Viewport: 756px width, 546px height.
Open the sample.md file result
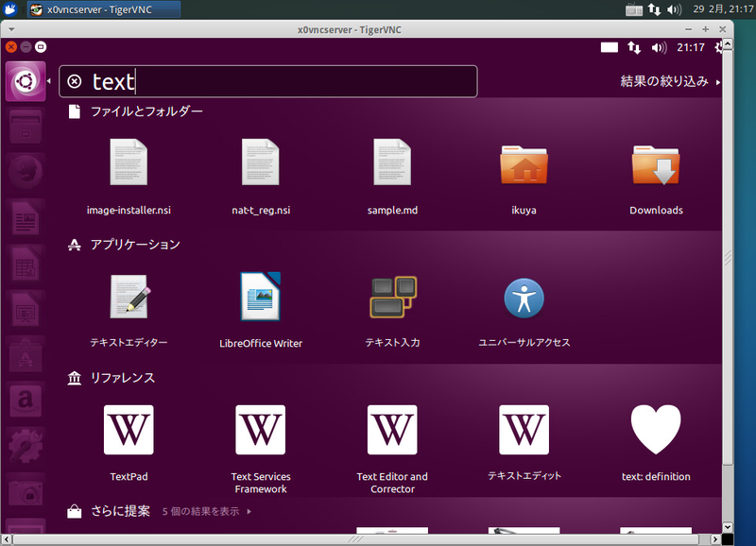tap(392, 177)
